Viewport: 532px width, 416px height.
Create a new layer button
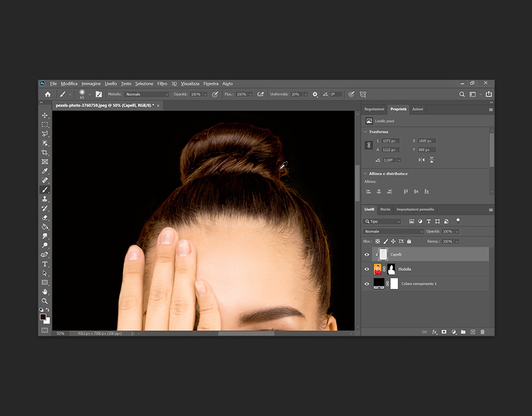point(473,332)
